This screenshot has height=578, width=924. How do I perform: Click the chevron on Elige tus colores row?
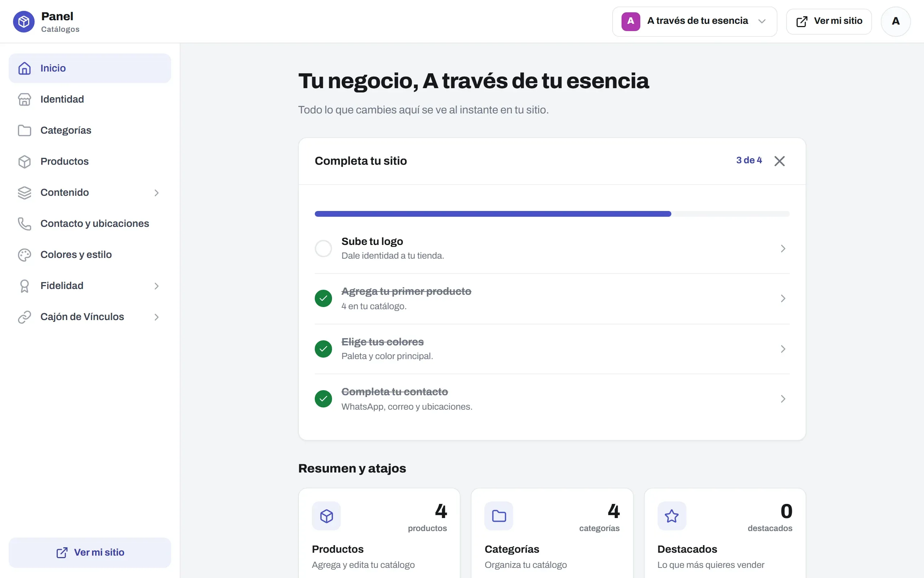[783, 349]
